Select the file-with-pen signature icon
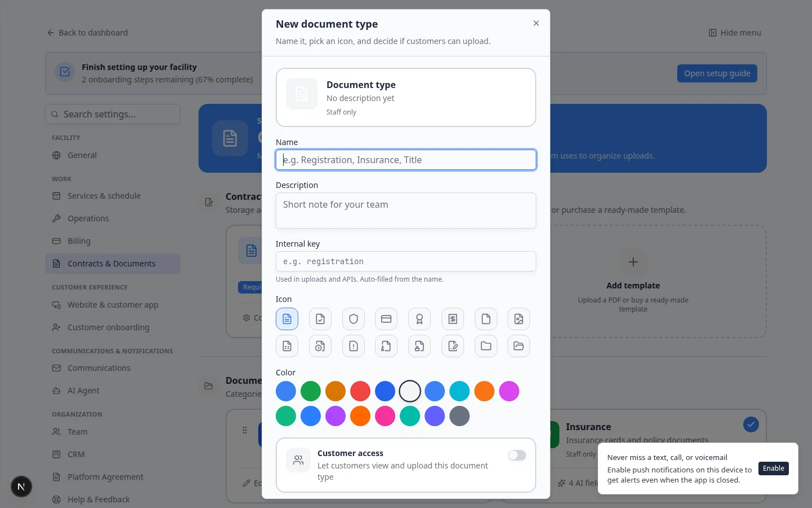Viewport: 812px width, 508px height. click(x=453, y=346)
